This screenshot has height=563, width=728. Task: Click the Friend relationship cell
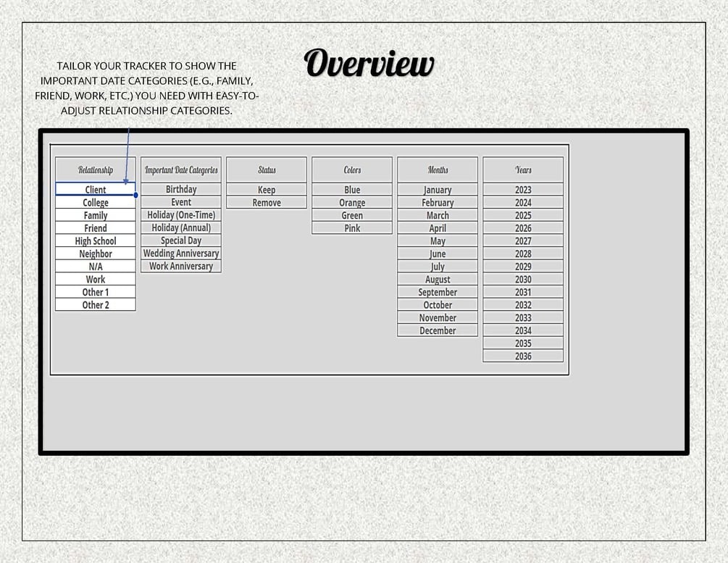point(95,228)
